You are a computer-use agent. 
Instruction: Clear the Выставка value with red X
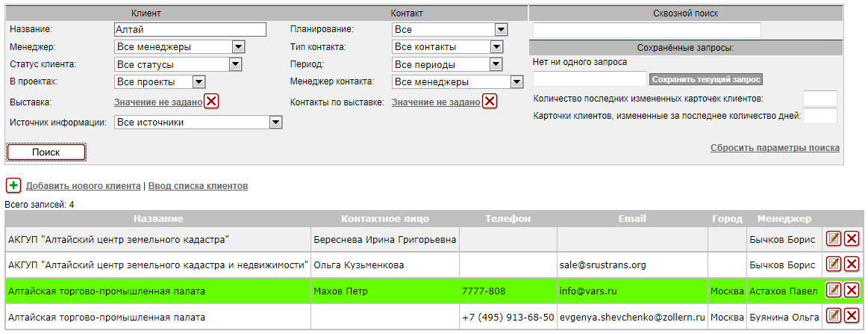point(211,102)
